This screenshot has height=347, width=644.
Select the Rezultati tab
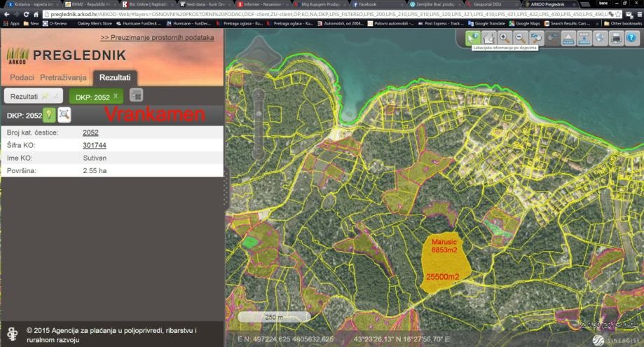(115, 76)
